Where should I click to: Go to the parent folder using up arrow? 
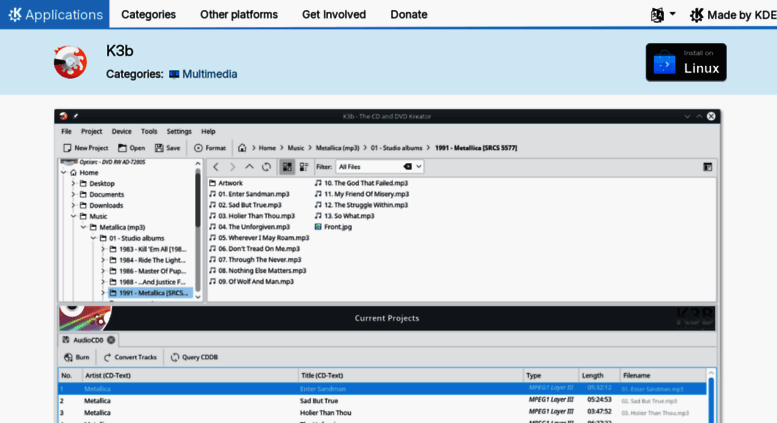tap(250, 167)
